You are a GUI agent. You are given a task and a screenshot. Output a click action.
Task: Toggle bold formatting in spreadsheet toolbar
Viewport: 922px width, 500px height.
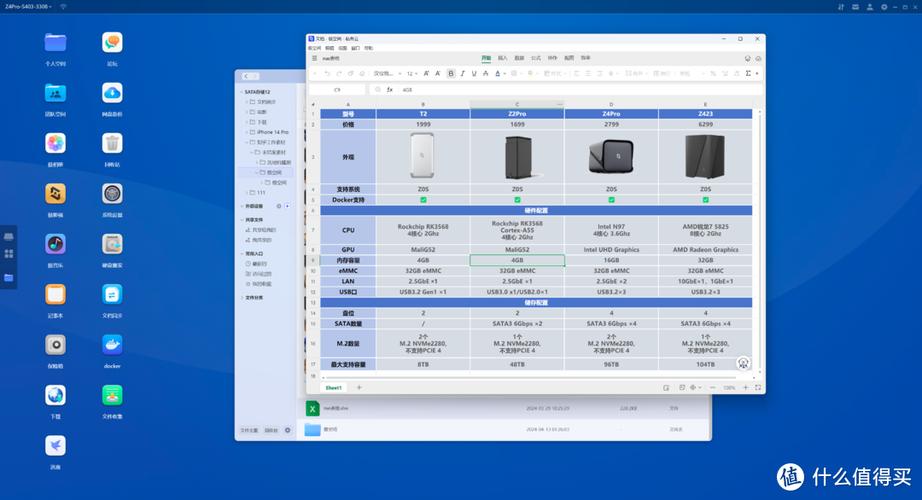451,73
